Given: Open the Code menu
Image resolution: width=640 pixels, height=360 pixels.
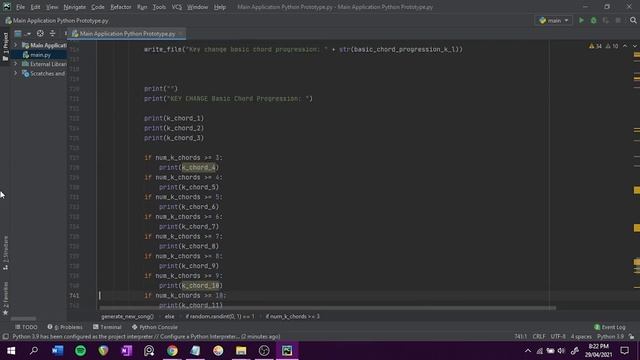Looking at the screenshot, I should [98, 7].
